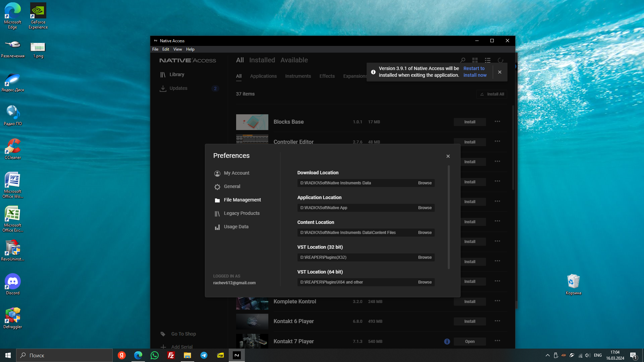Install Kontakt 6 Player
This screenshot has height=362, width=644.
pos(470,321)
